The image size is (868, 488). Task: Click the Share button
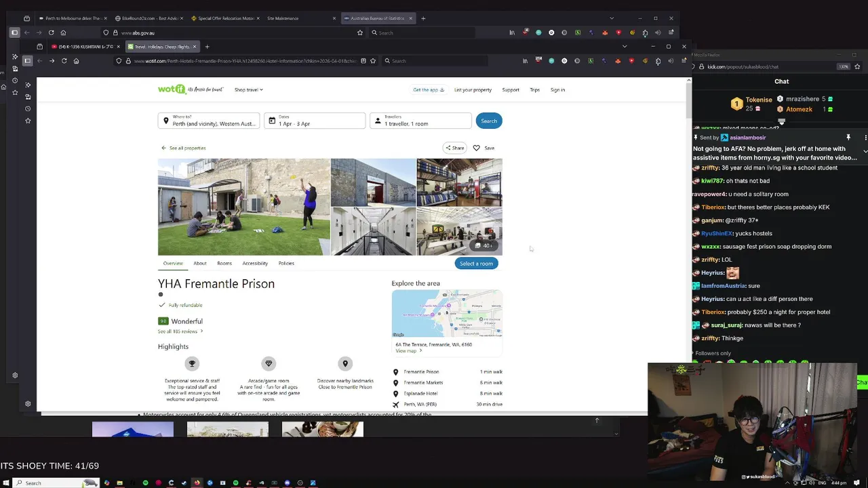(x=455, y=148)
